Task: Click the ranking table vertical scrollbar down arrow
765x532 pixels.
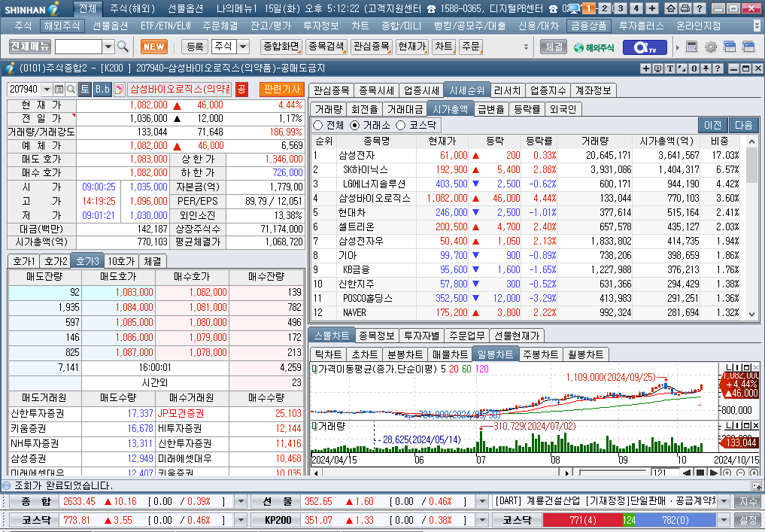Action: click(x=751, y=315)
